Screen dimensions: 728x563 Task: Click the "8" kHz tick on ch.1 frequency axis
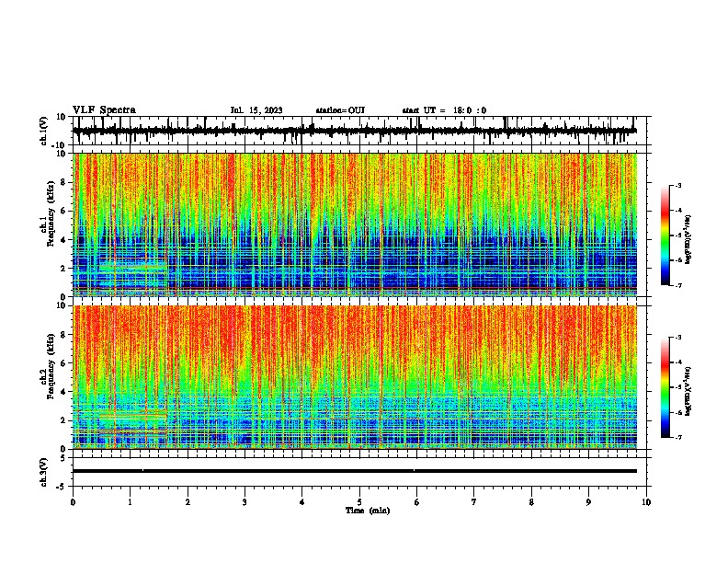pyautogui.click(x=63, y=182)
